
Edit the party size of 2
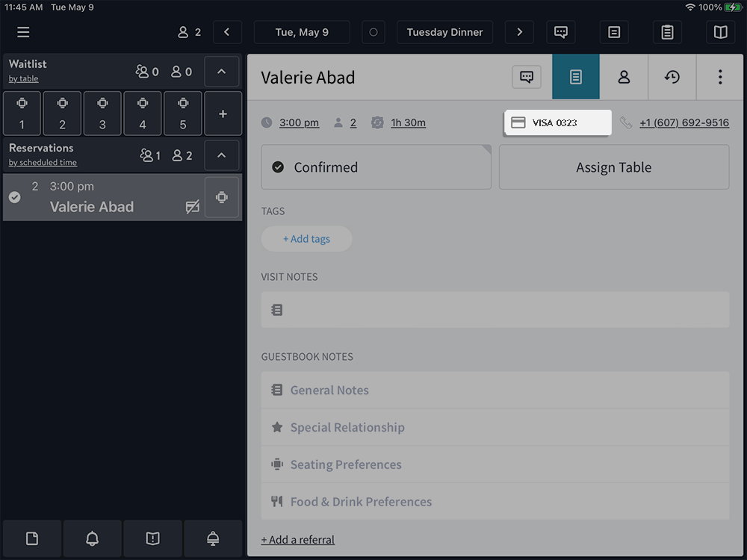click(x=353, y=123)
